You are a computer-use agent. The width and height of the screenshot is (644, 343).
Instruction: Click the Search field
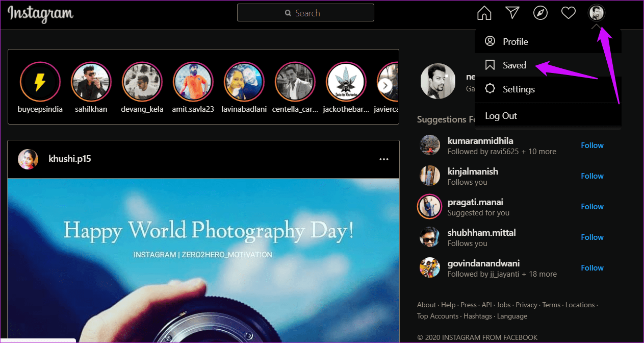[x=305, y=13]
